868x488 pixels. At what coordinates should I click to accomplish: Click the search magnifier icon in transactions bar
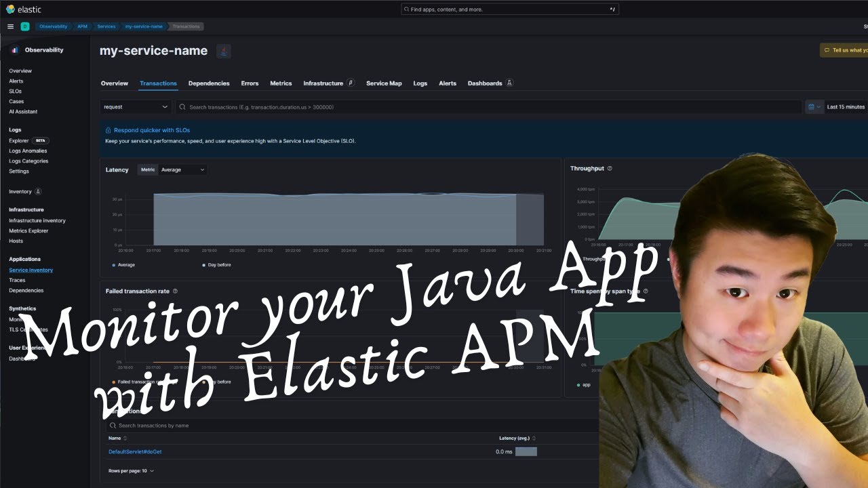[x=183, y=107]
